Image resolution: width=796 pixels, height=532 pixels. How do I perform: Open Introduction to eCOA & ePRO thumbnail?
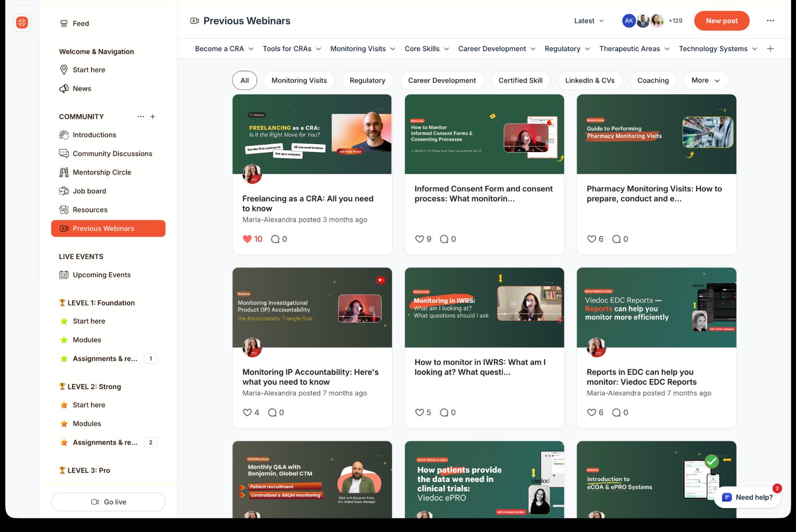pyautogui.click(x=656, y=479)
